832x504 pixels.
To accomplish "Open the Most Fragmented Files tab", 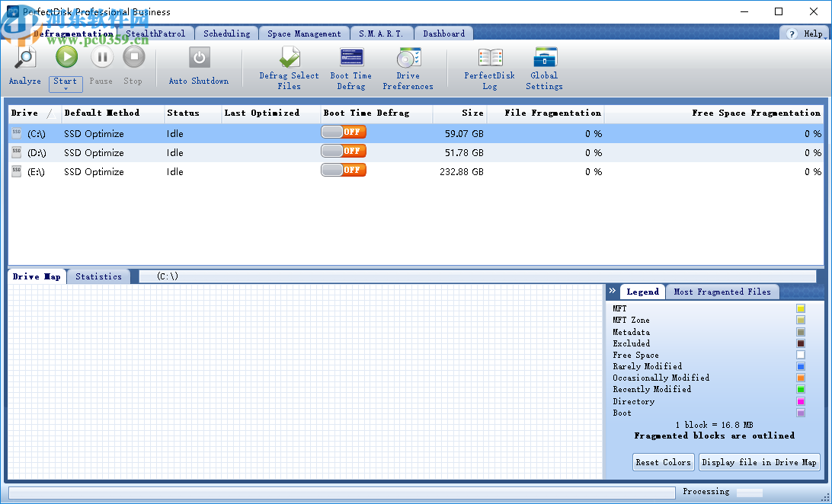I will click(722, 292).
